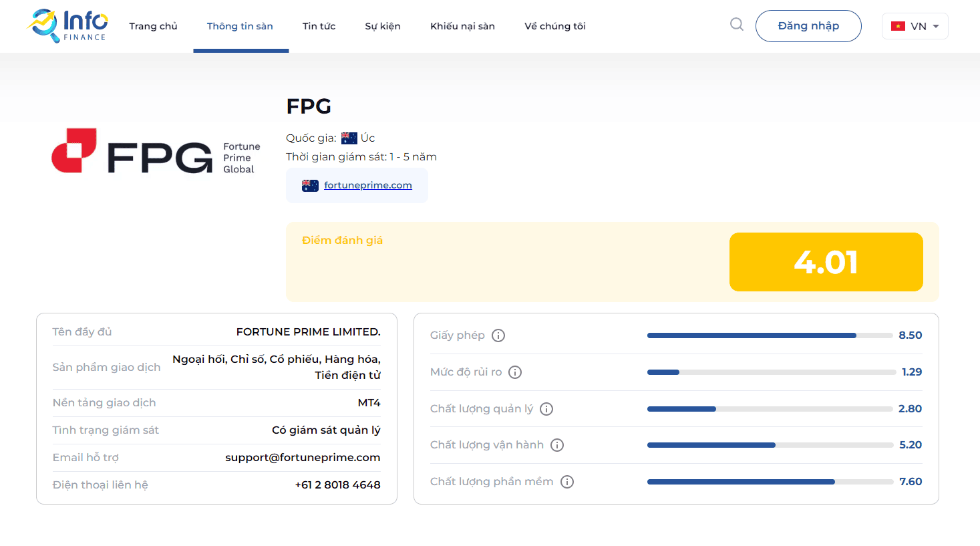Click the flag icon beside fortuneprime.com
The height and width of the screenshot is (546, 980).
point(310,186)
